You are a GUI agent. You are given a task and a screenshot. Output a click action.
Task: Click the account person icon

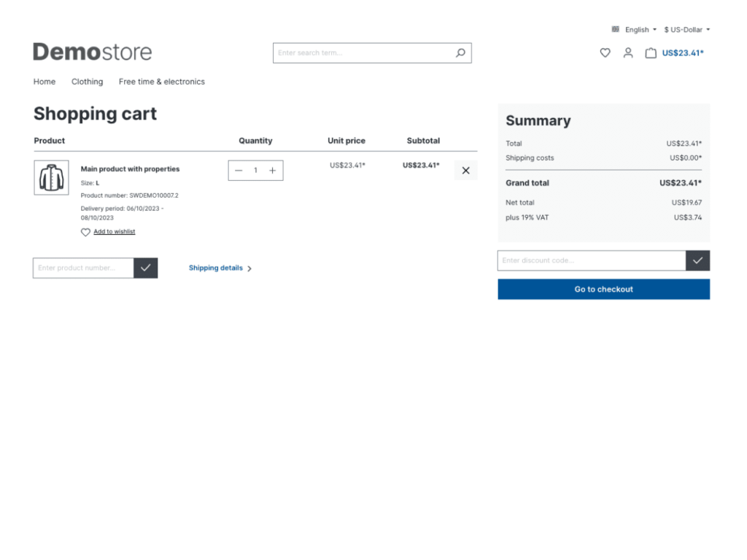click(628, 52)
